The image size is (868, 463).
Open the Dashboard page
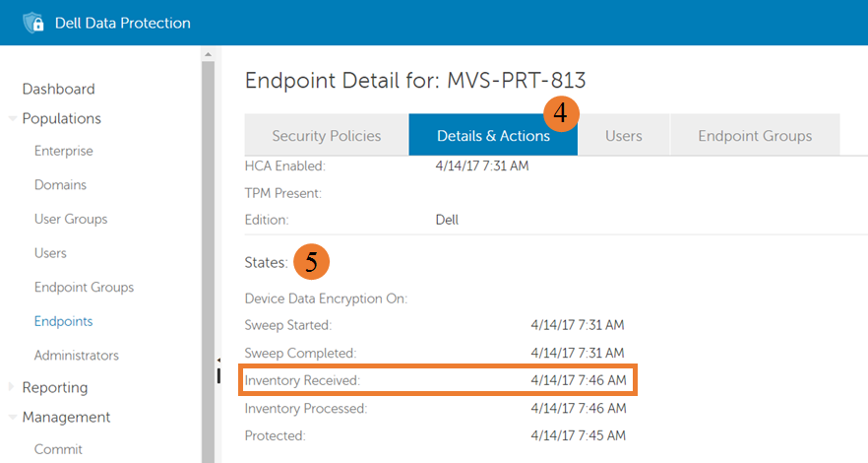[58, 89]
